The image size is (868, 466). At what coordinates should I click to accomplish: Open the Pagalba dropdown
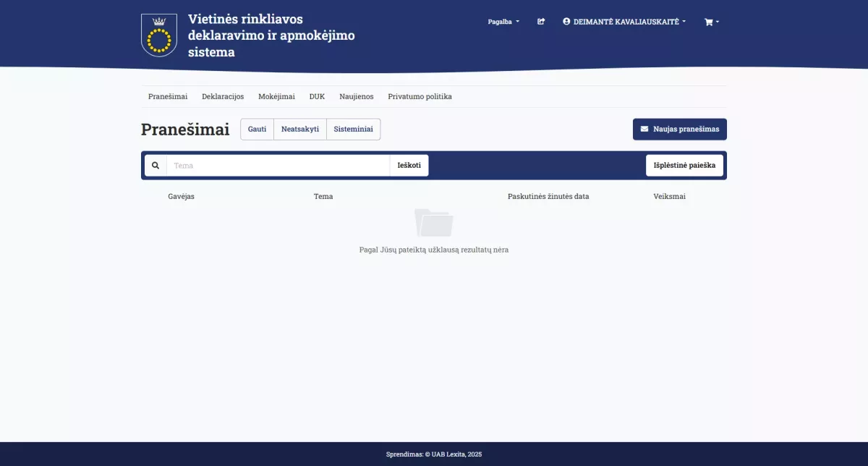[x=503, y=21]
